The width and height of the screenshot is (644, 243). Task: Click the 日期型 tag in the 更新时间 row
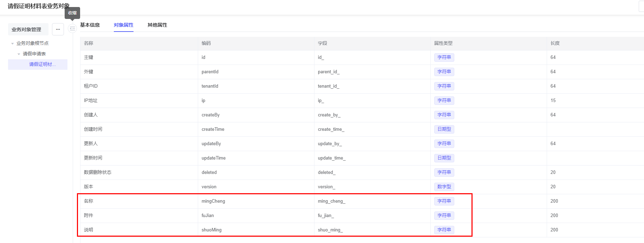(444, 158)
